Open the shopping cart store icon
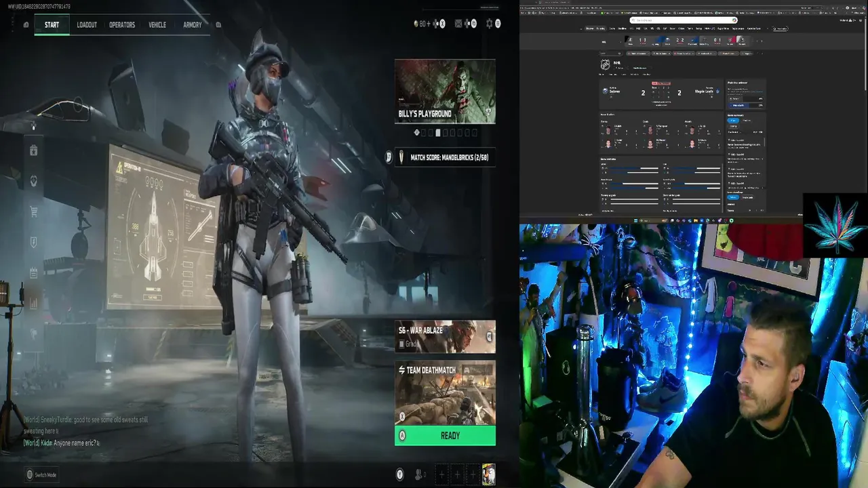The width and height of the screenshot is (868, 488). tap(34, 211)
